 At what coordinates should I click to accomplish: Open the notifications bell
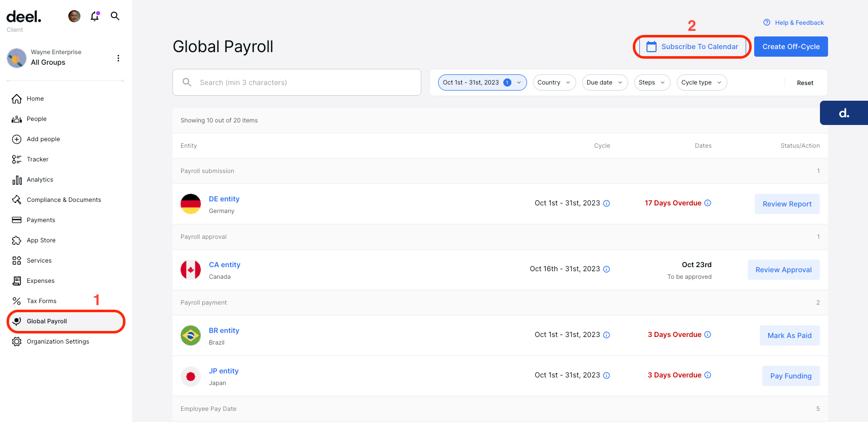[95, 16]
